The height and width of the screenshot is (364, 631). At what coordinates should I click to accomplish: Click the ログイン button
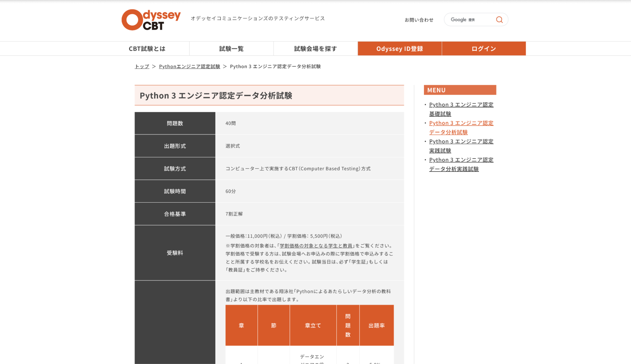click(x=484, y=49)
